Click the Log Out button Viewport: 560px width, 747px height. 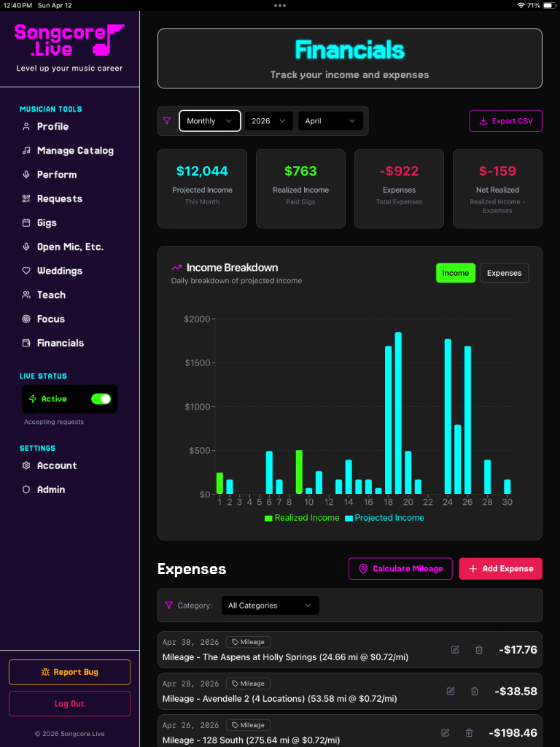pos(69,704)
